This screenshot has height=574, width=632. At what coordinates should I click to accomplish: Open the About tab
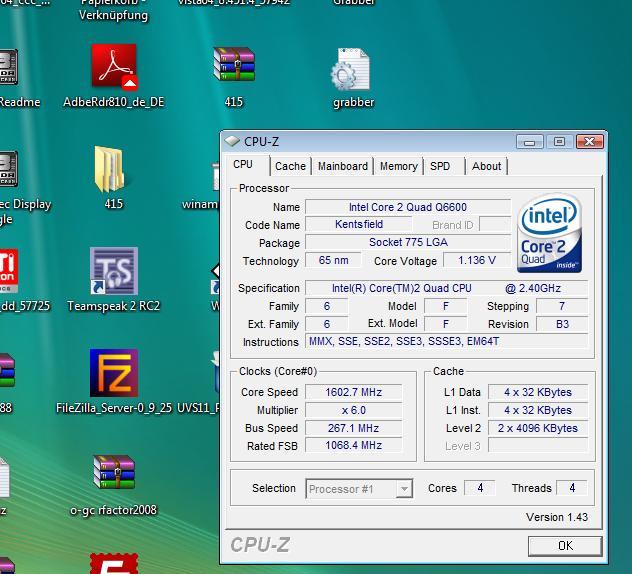point(487,166)
